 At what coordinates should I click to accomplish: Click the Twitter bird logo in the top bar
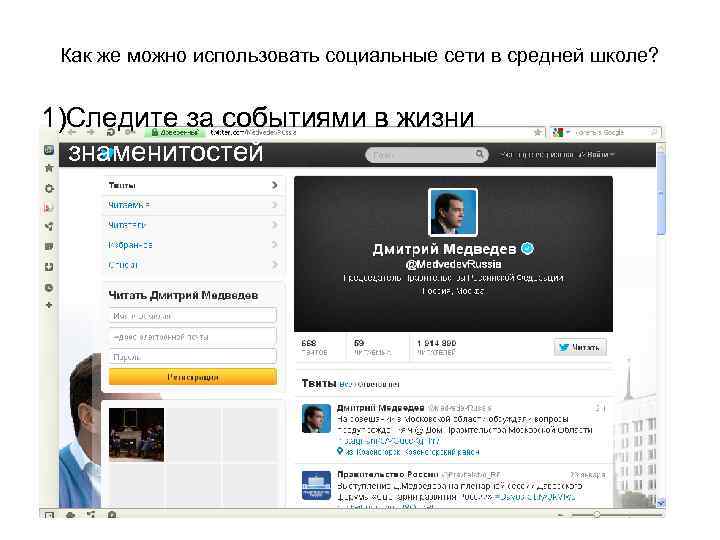pos(109,153)
